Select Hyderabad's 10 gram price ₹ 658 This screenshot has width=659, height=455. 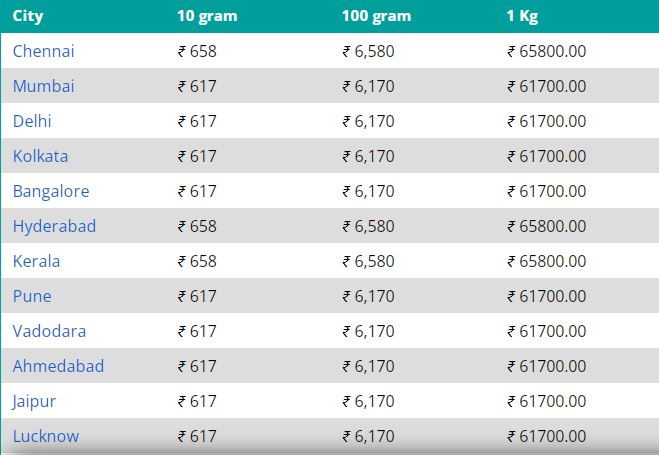(x=197, y=226)
